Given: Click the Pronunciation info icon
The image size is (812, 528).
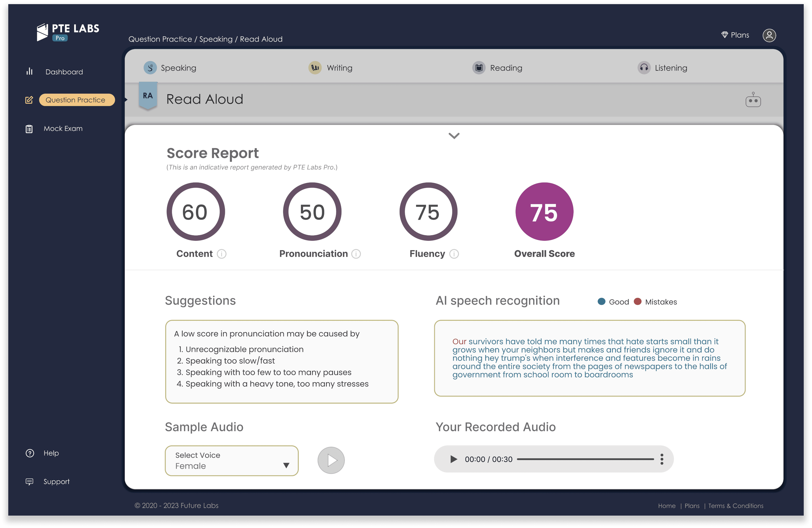Looking at the screenshot, I should pos(356,254).
